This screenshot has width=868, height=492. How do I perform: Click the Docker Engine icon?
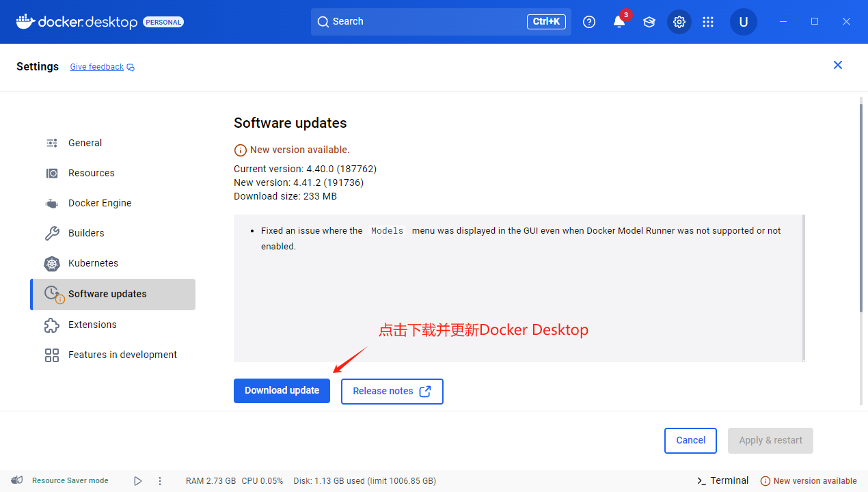point(52,203)
